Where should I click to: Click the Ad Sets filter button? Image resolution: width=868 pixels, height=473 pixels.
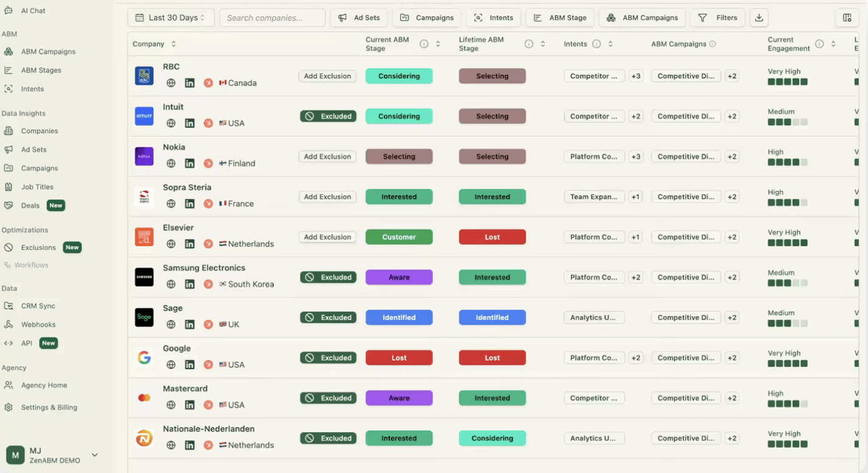click(x=359, y=18)
